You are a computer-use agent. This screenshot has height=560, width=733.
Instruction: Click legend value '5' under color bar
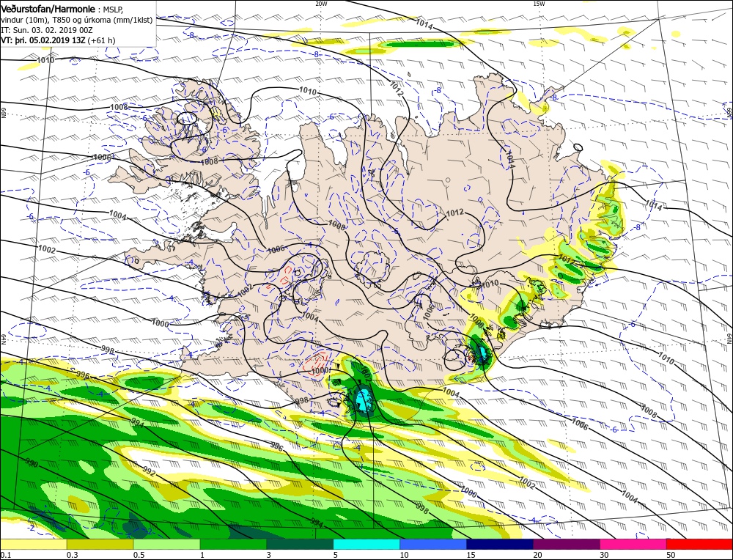tap(336, 554)
